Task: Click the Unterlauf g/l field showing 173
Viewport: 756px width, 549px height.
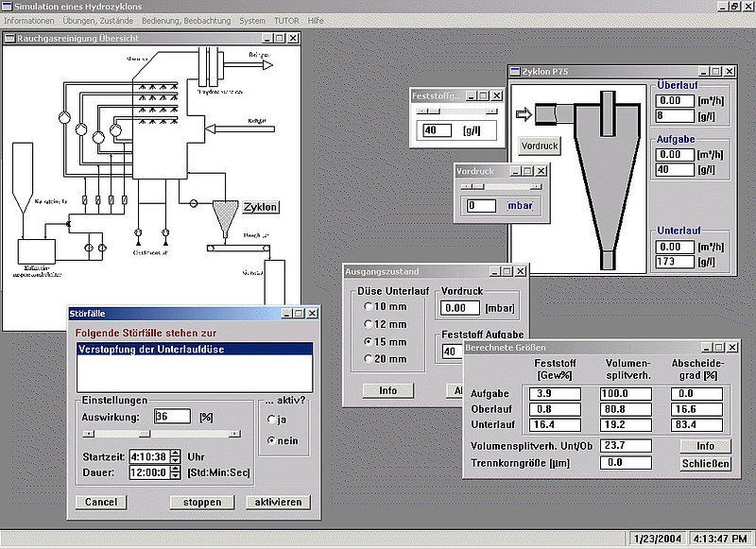Action: pyautogui.click(x=675, y=262)
